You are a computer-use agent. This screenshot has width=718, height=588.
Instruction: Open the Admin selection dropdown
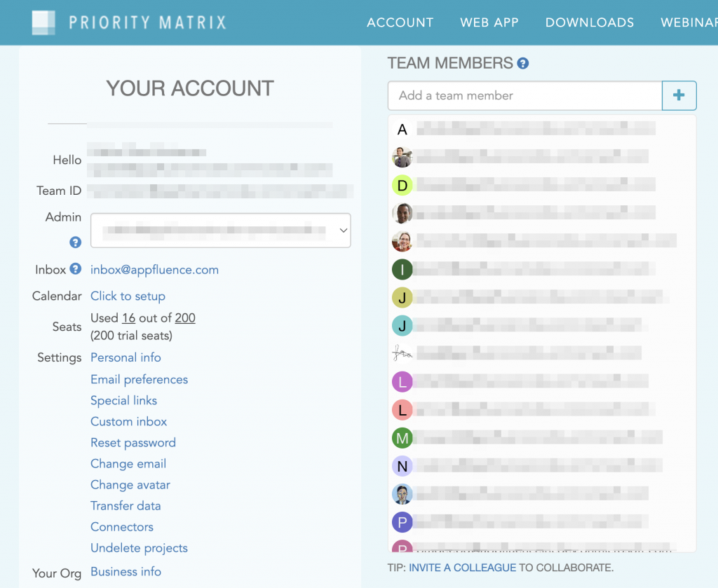click(x=220, y=230)
